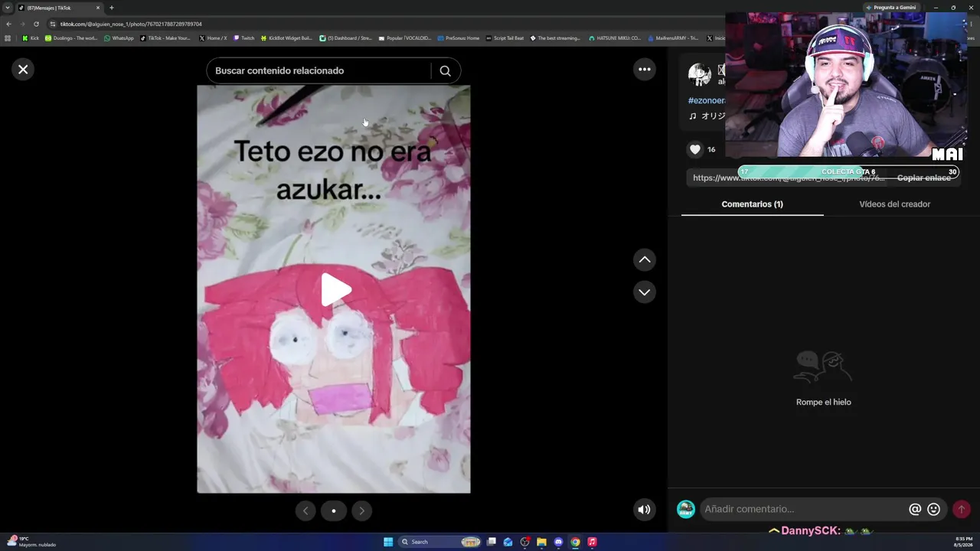Open the Windows Start menu
Screen dimensions: 980x551
click(388, 542)
